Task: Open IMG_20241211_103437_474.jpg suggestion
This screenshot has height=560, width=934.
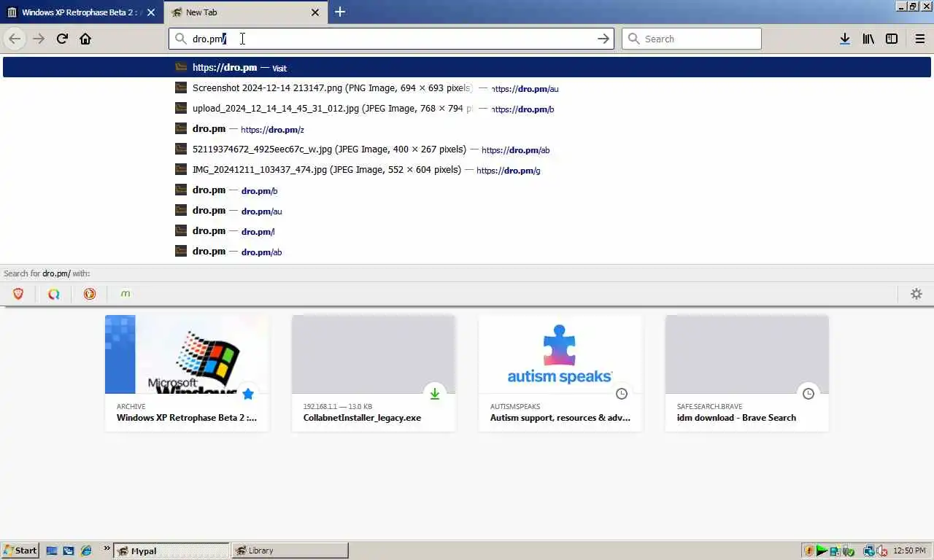Action: point(467,170)
